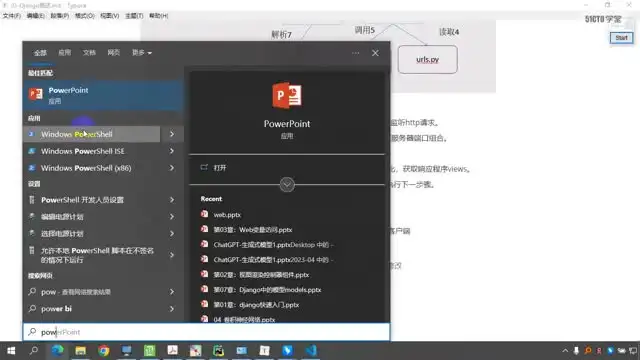Open Typora's 主题(T) menu
Viewport: 640px width, 360px height.
[134, 16]
